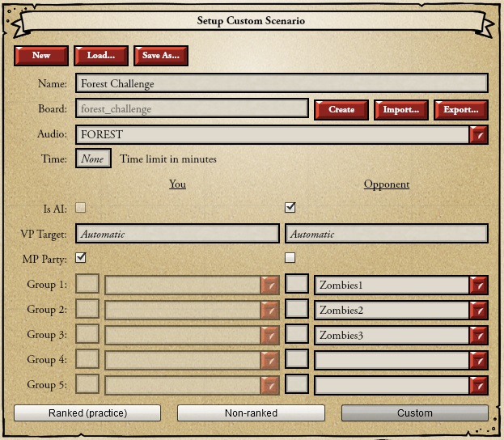Viewport: 504px width, 440px height.
Task: Uncheck your MP Party checkbox
Action: pos(80,258)
